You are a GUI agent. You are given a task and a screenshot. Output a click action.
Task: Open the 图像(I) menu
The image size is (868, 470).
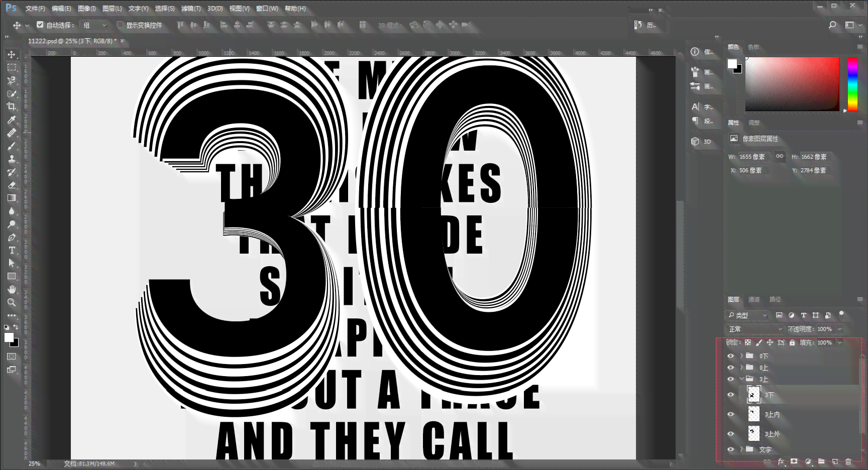coord(87,9)
